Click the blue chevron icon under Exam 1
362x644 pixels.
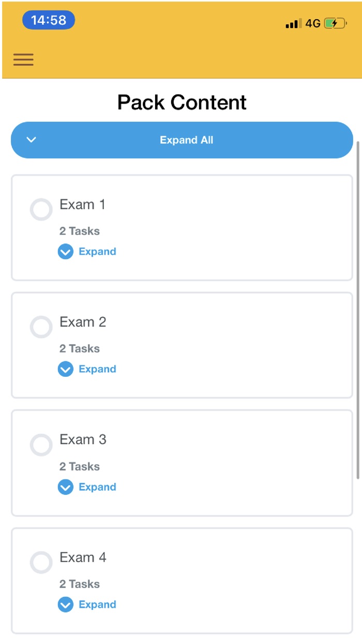point(66,252)
